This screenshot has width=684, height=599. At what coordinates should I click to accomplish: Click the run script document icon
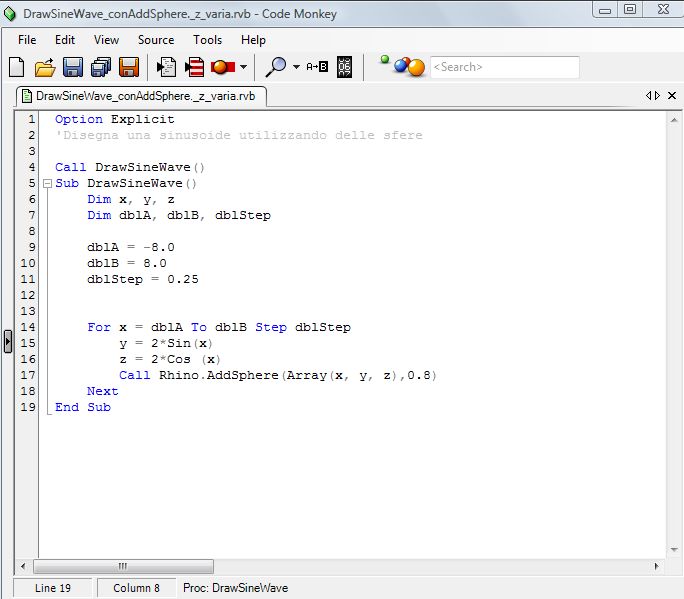(x=166, y=67)
